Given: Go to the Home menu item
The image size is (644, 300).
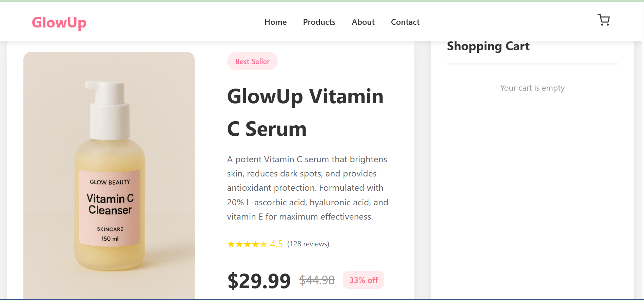Looking at the screenshot, I should click(x=275, y=22).
